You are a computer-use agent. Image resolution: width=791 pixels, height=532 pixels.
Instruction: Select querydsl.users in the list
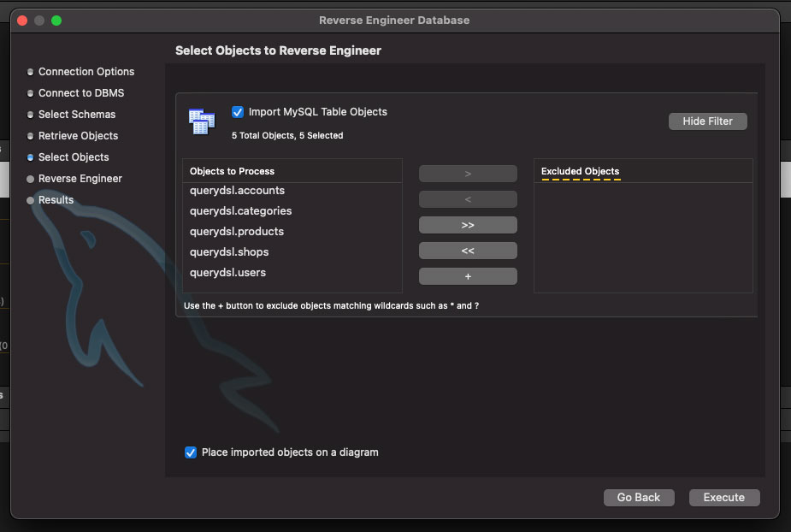(292, 273)
